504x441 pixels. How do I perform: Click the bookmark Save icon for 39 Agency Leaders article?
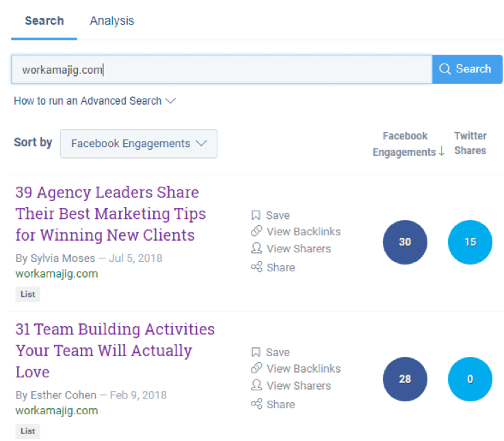pos(256,215)
